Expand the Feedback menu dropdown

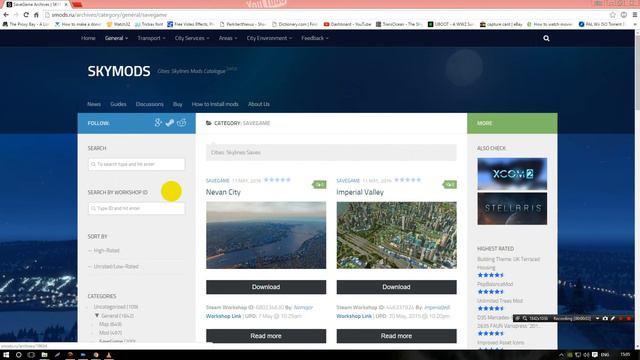tap(315, 38)
